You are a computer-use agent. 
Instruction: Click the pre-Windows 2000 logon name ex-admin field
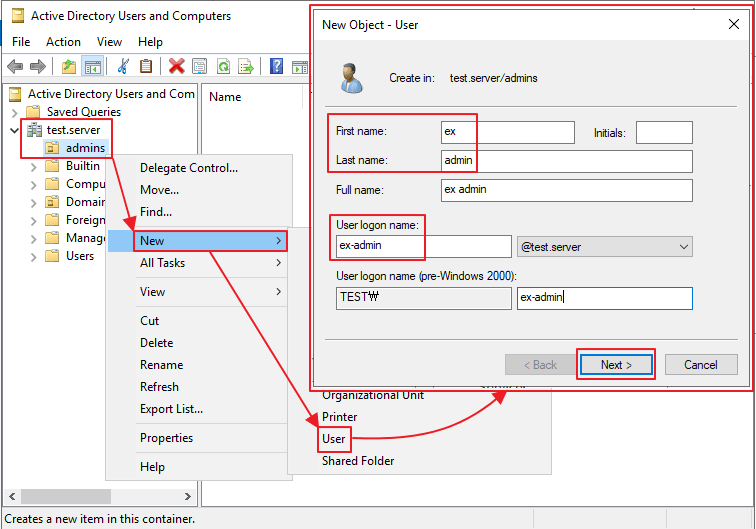point(605,298)
